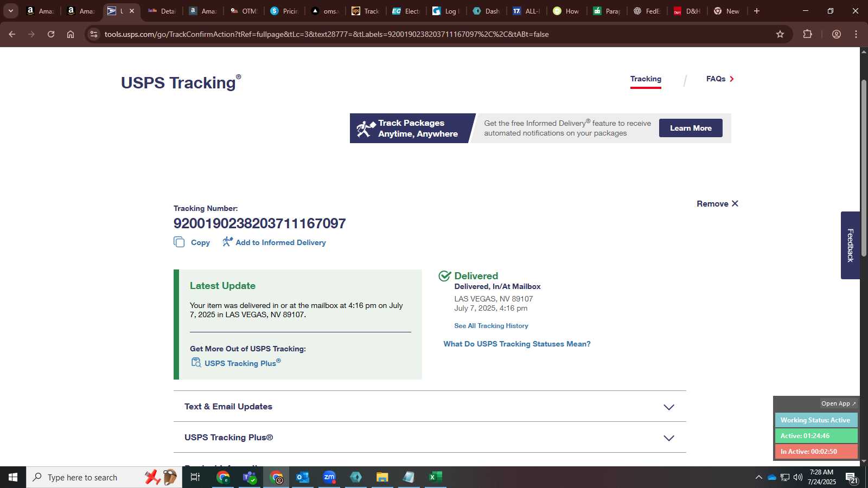The width and height of the screenshot is (868, 488).
Task: Click Open App in tracker widget
Action: (x=838, y=403)
